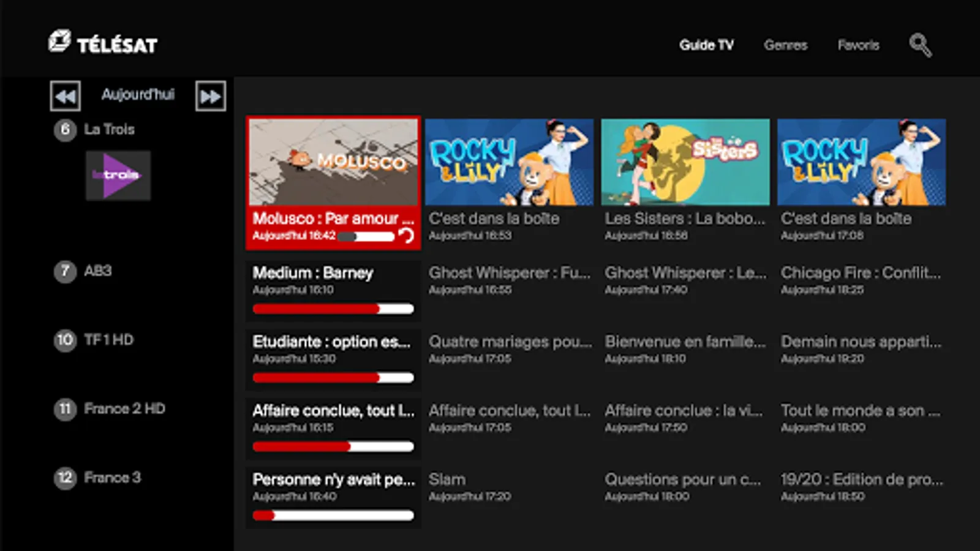Open "Les Sisters : La bobo..." listing
The height and width of the screenshot is (551, 980).
tap(685, 219)
